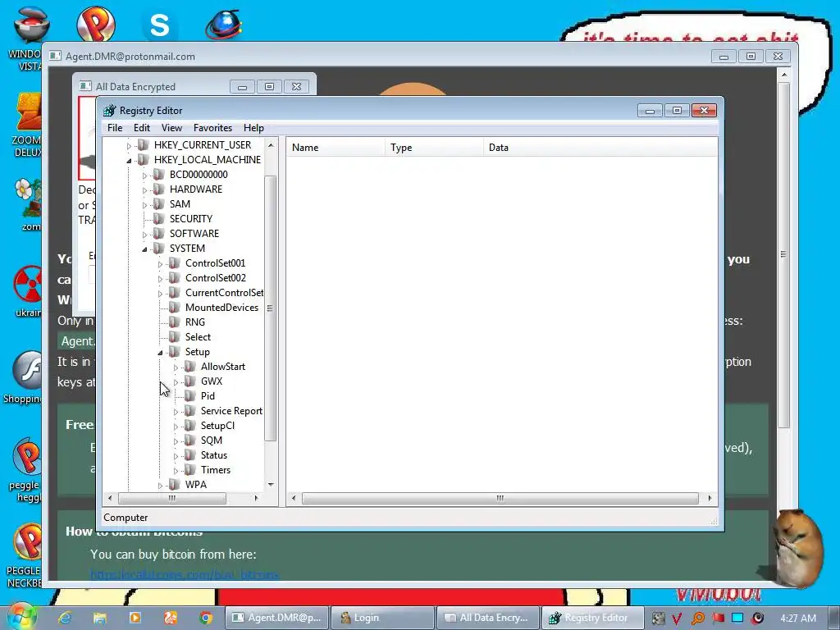Select the Pid key folder icon
This screenshot has height=630, width=840.
pos(189,396)
